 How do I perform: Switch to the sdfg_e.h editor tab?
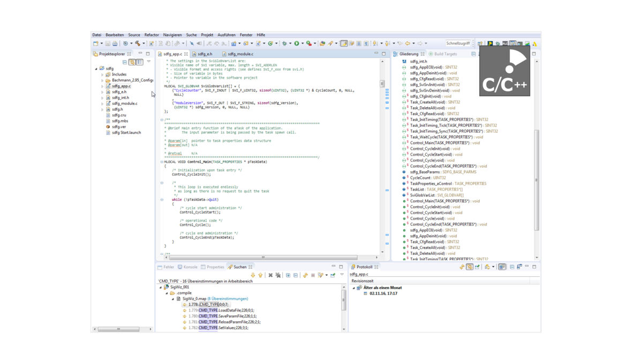click(205, 54)
